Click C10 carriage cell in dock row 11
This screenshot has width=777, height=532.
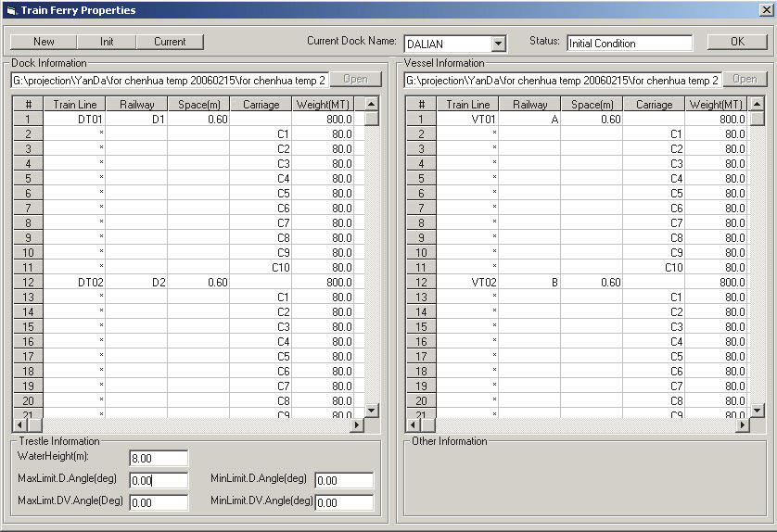coord(261,268)
